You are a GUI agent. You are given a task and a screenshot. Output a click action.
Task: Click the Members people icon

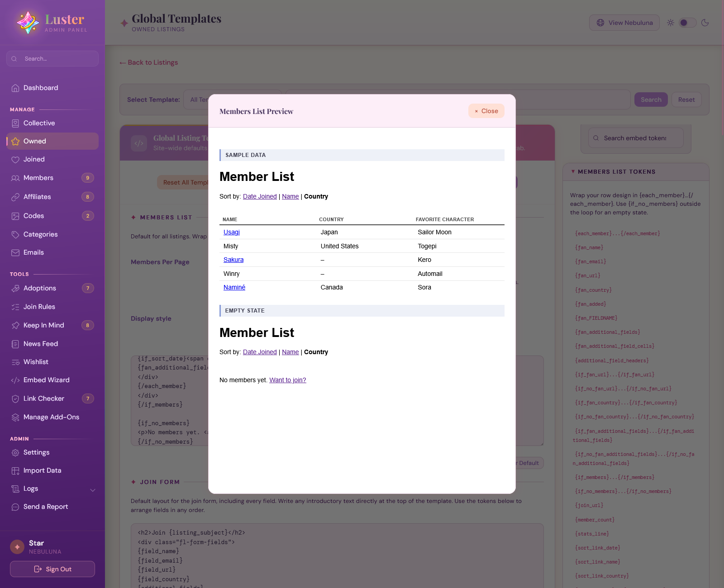coord(15,178)
